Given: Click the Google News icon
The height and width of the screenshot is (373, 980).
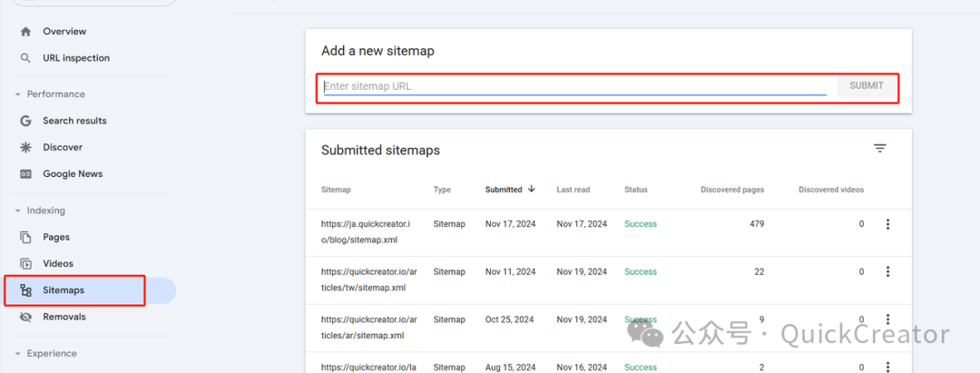Looking at the screenshot, I should coord(25,174).
